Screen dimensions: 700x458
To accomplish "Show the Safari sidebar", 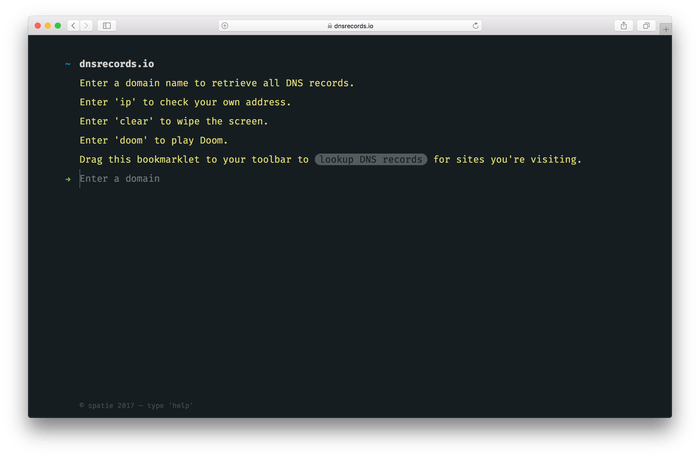I will (107, 25).
